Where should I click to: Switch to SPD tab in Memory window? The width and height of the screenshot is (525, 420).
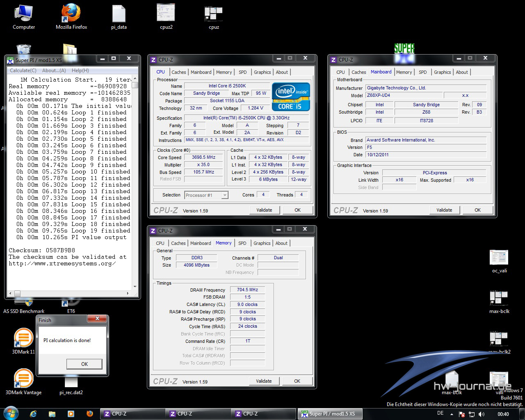[x=242, y=243]
